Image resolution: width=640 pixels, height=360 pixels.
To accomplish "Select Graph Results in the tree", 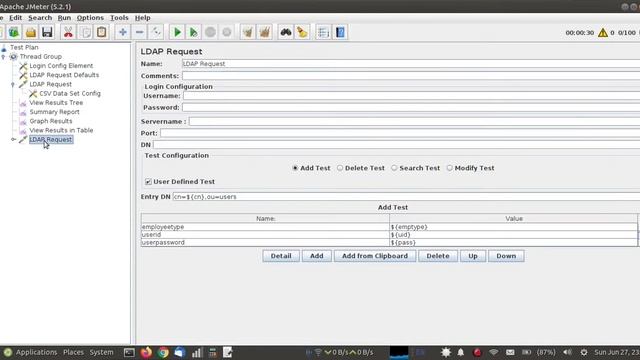I will point(51,121).
